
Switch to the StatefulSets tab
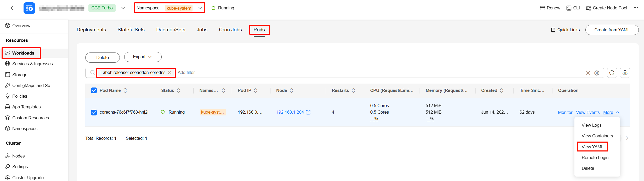[131, 30]
